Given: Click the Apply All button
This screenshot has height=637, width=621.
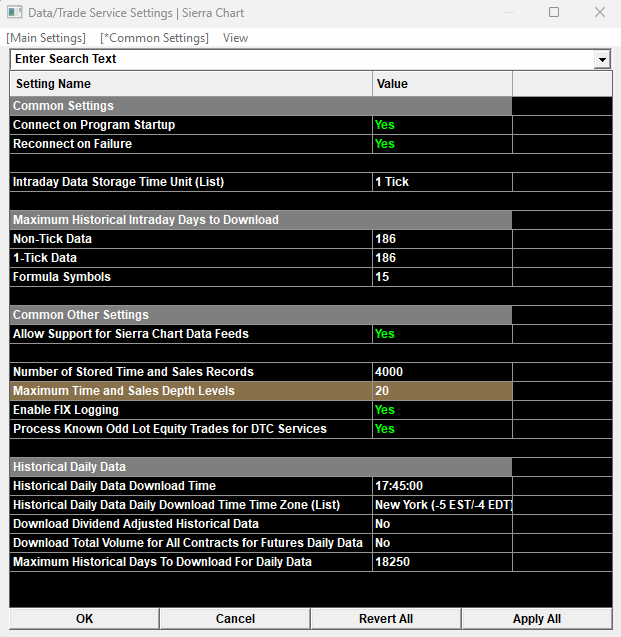Looking at the screenshot, I should click(x=537, y=619).
